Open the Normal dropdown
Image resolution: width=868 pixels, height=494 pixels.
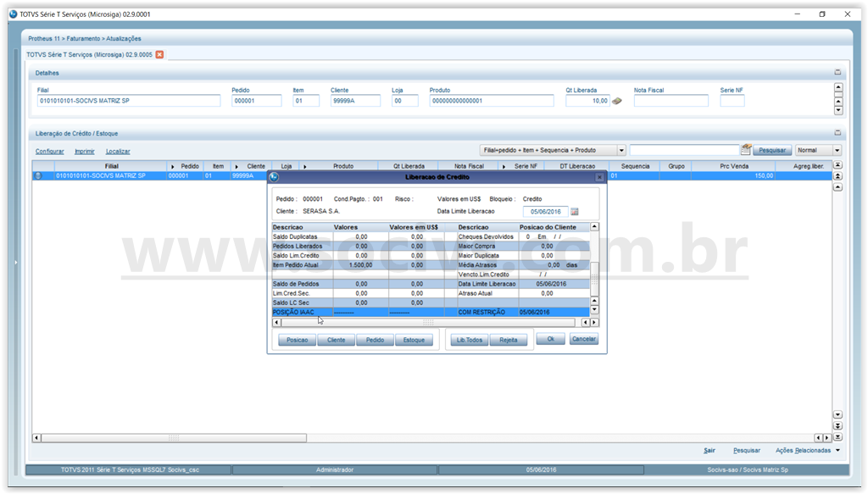click(x=837, y=150)
